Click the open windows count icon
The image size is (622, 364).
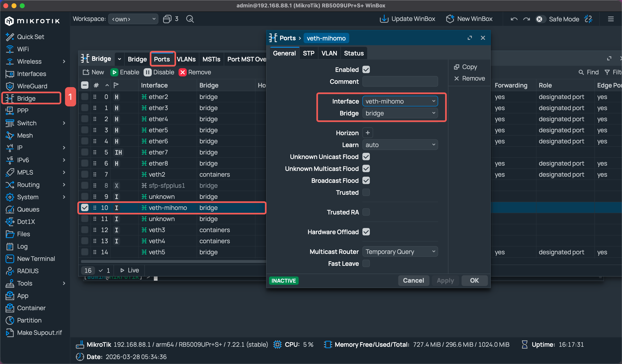click(167, 19)
